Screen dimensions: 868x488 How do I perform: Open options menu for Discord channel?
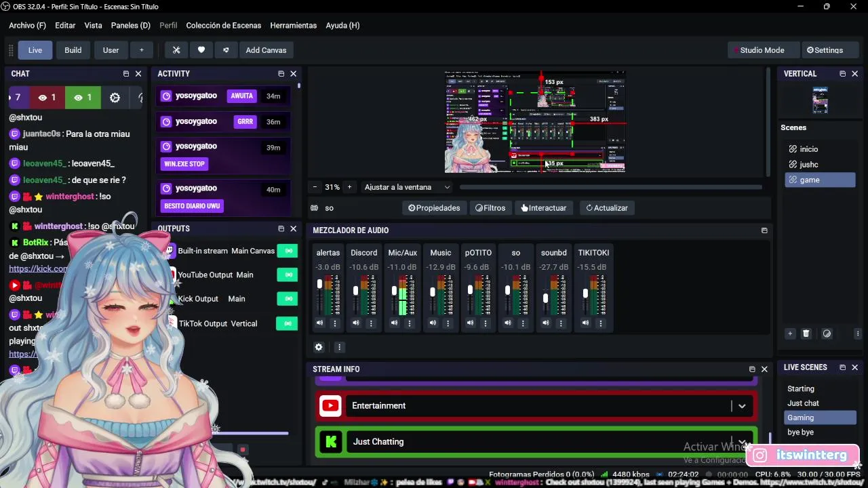[371, 323]
